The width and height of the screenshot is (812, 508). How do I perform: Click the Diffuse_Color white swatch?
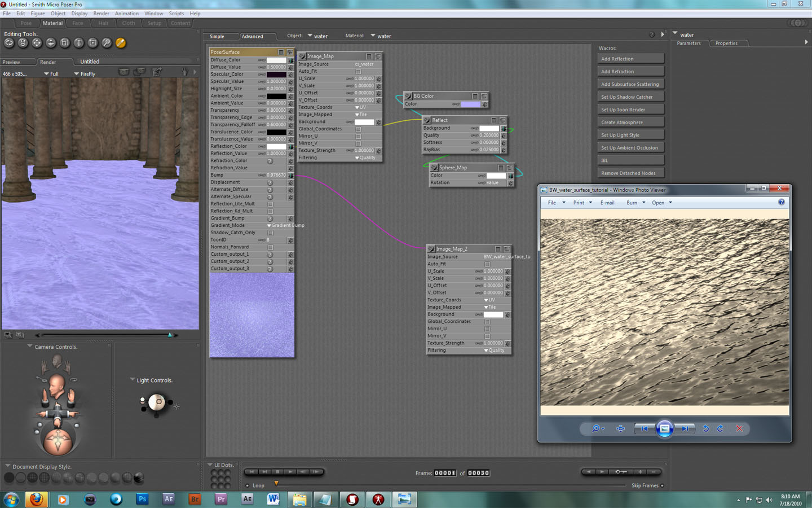tap(276, 60)
